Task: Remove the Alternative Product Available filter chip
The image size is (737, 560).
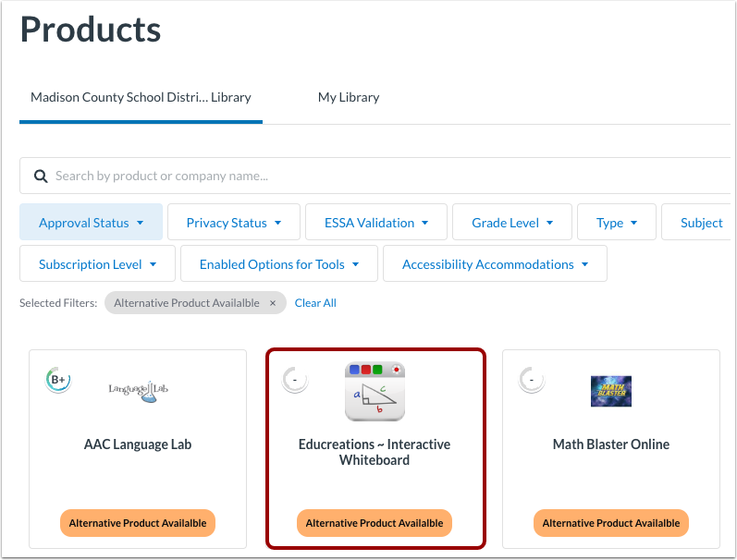Action: click(x=273, y=303)
